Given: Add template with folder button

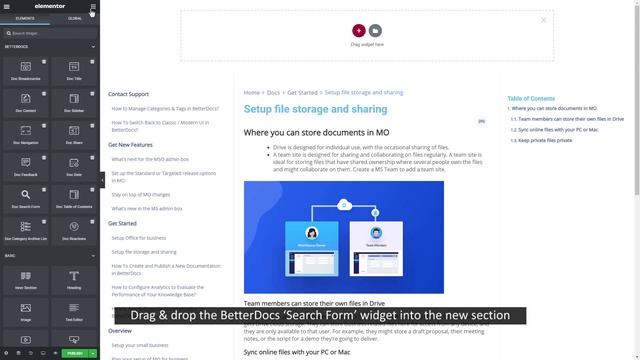Looking at the screenshot, I should [375, 31].
